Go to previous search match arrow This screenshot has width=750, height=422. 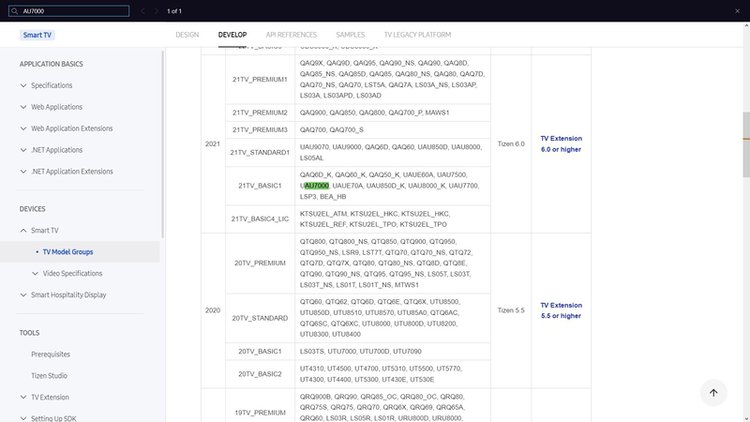tap(143, 11)
